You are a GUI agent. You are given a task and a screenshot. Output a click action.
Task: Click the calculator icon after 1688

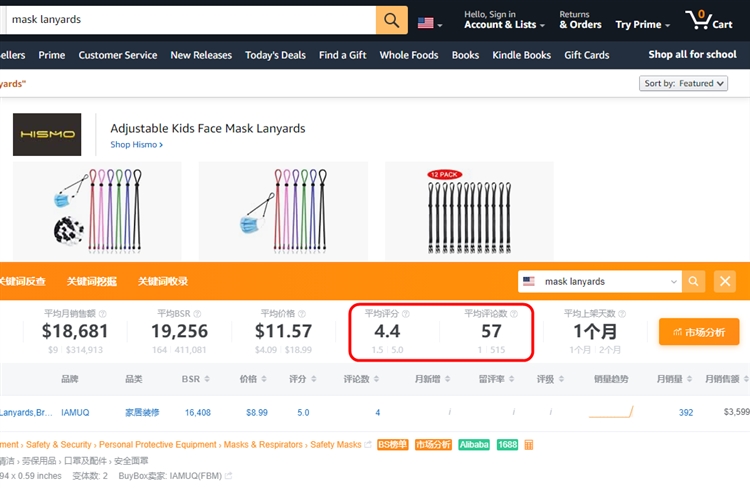pos(529,444)
